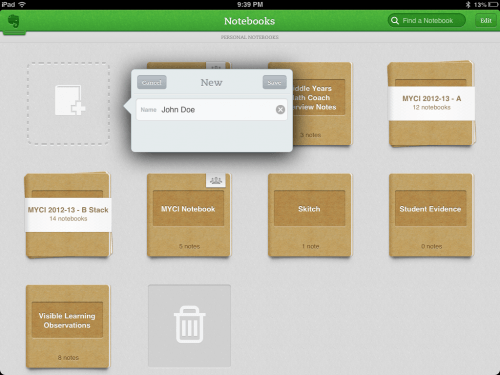Tap the shared people icon on MYCI Notebook

coord(216,180)
